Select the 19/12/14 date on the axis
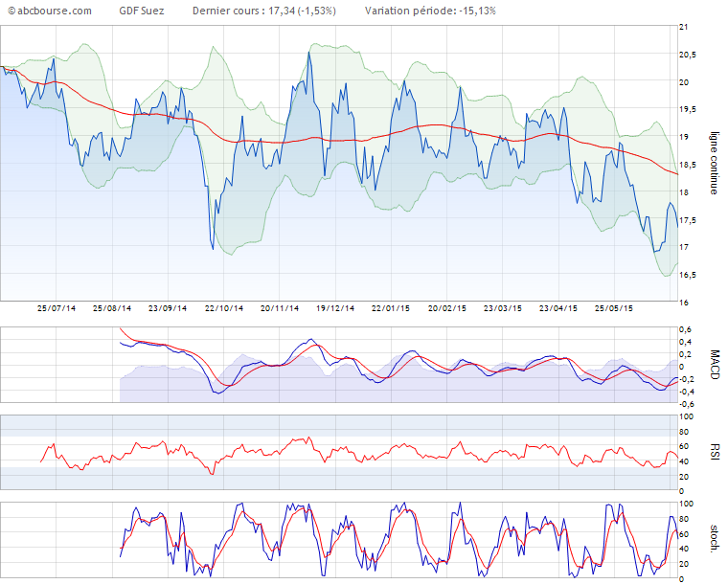The width and height of the screenshot is (728, 584). pos(336,309)
